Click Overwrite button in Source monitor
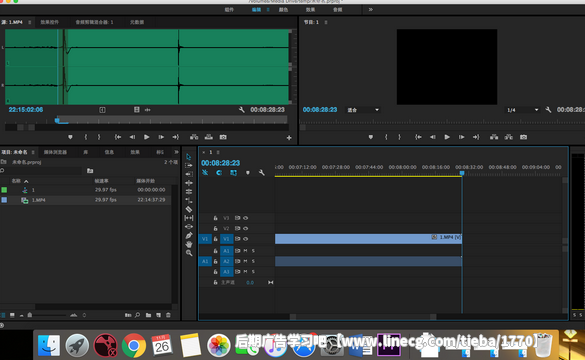585x360 pixels. pyautogui.click(x=209, y=137)
